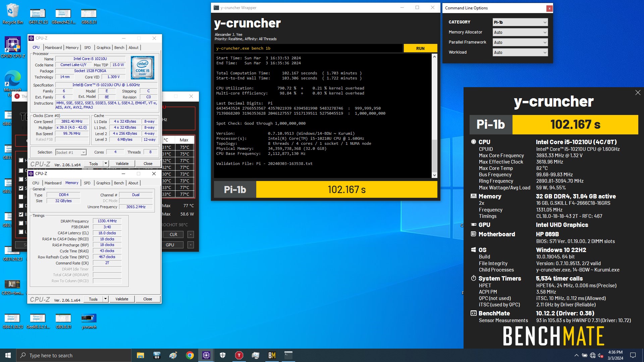Image resolution: width=644 pixels, height=362 pixels.
Task: Click the y-cruncher output scrollbar up arrow
Action: tap(434, 57)
